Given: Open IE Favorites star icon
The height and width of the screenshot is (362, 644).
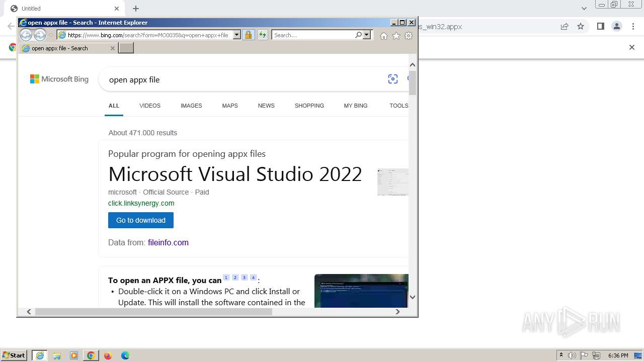Looking at the screenshot, I should [x=396, y=36].
